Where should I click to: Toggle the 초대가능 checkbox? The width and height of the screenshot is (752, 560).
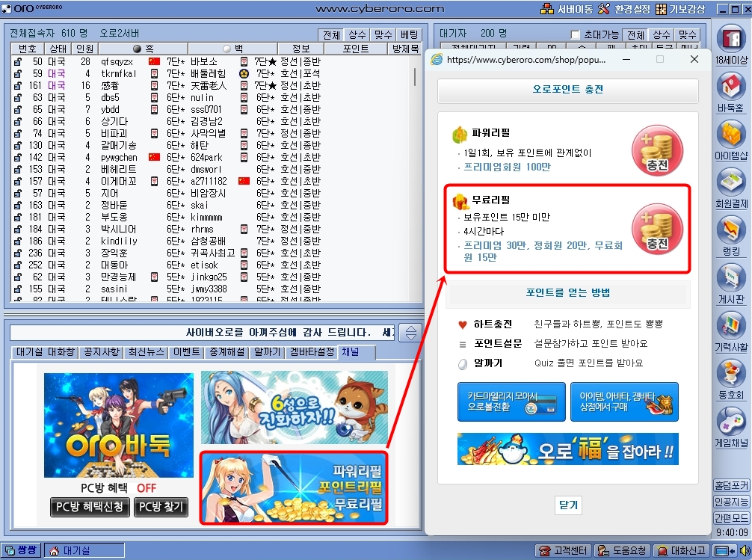576,35
